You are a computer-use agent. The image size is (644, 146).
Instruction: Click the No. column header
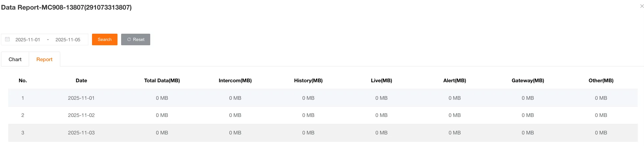[23, 81]
